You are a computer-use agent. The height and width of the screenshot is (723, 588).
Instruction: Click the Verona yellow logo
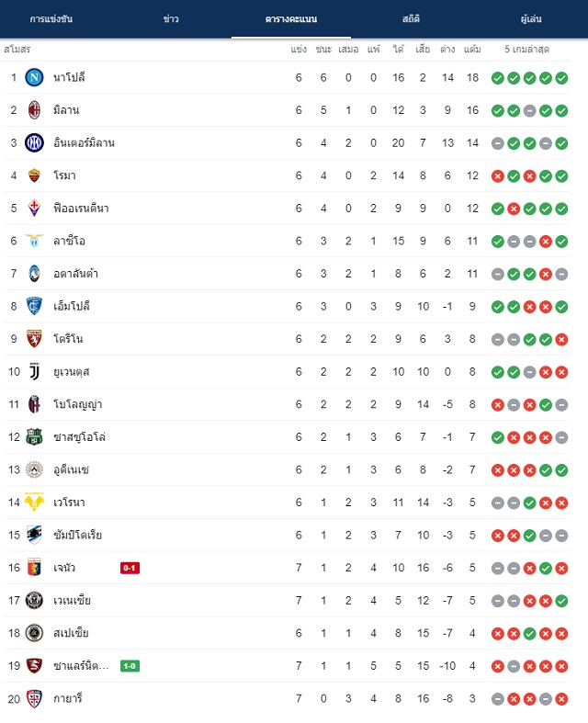tap(34, 503)
